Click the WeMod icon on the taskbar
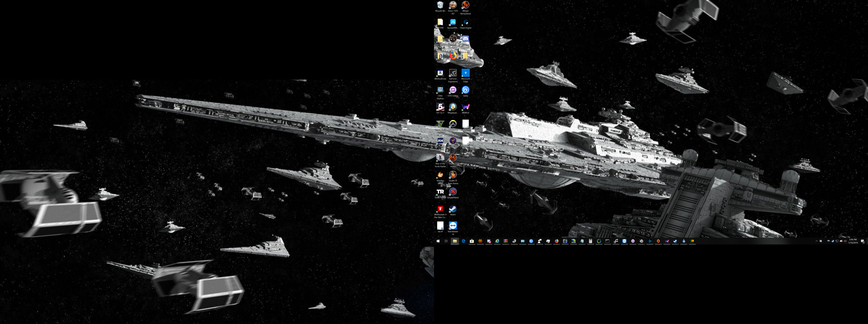Image resolution: width=868 pixels, height=324 pixels. pyautogui.click(x=667, y=241)
